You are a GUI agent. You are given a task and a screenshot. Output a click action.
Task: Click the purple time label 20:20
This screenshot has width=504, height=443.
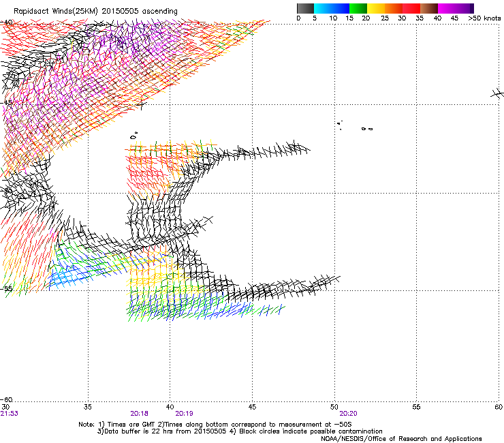click(x=349, y=414)
